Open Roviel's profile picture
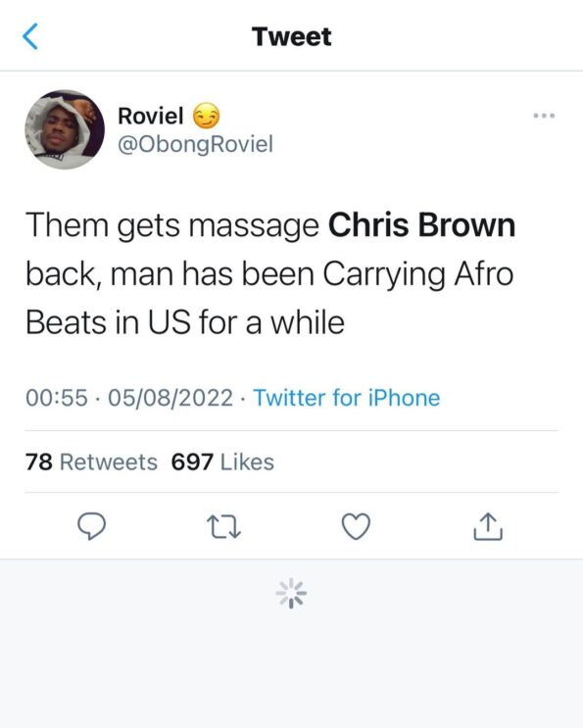583x728 pixels. [x=65, y=129]
